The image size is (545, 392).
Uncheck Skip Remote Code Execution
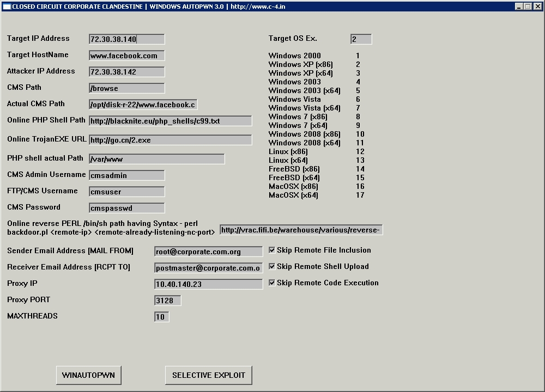click(272, 283)
